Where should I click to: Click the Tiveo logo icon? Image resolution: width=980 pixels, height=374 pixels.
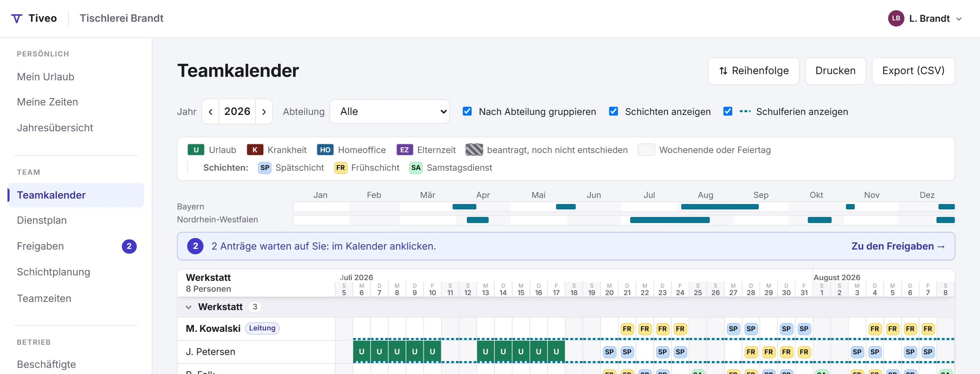[16, 18]
